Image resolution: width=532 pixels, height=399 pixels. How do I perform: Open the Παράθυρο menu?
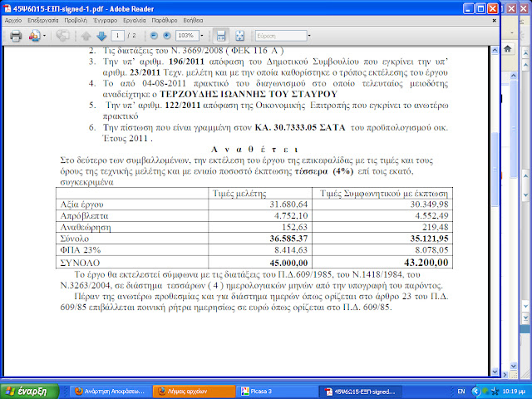click(165, 20)
